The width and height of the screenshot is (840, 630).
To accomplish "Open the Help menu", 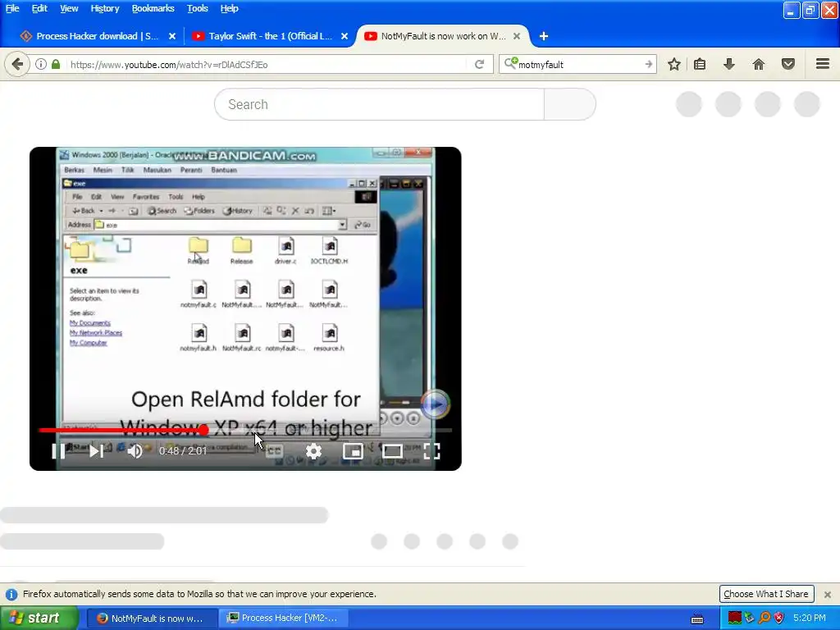I will point(229,8).
